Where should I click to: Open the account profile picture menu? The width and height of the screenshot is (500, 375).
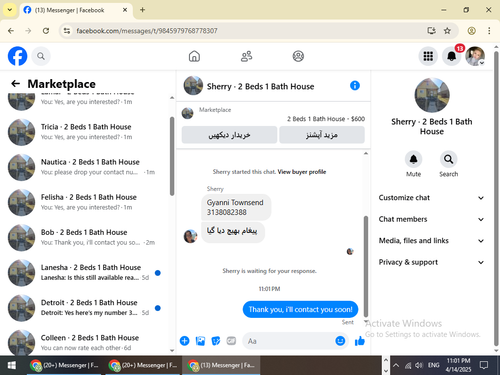[475, 56]
